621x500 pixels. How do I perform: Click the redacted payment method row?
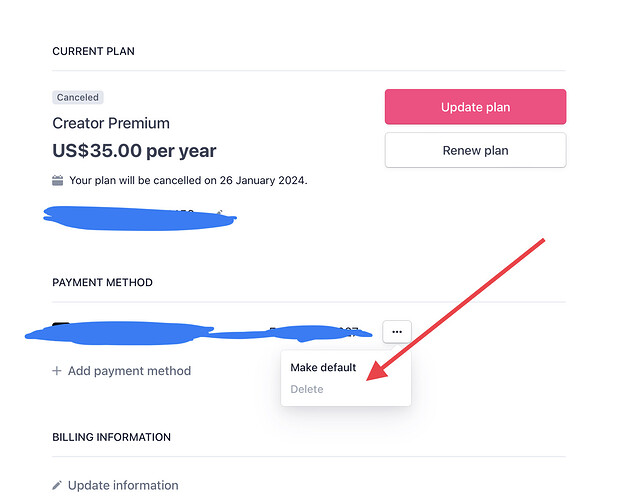[x=200, y=332]
